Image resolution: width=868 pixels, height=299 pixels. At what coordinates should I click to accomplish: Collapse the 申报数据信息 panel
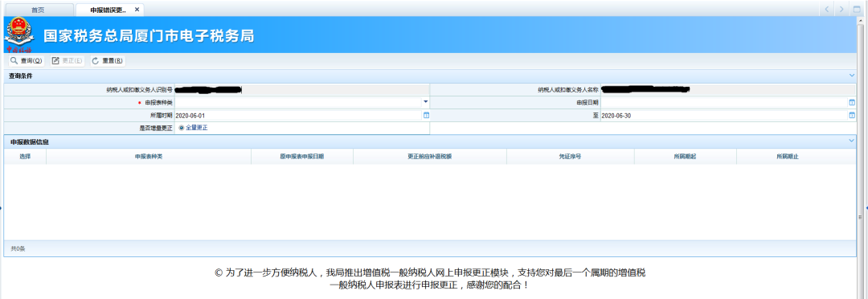coord(852,141)
